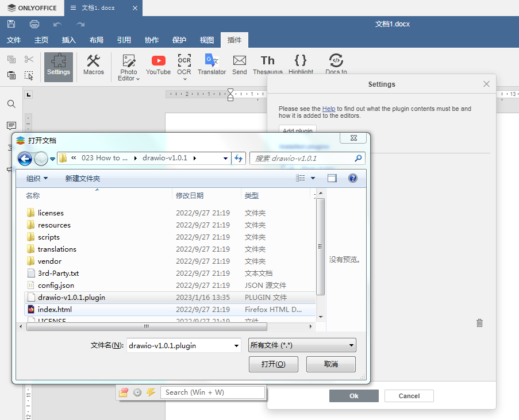Image resolution: width=519 pixels, height=420 pixels.
Task: Open the Comments panel in left sidebar
Action: pyautogui.click(x=11, y=126)
